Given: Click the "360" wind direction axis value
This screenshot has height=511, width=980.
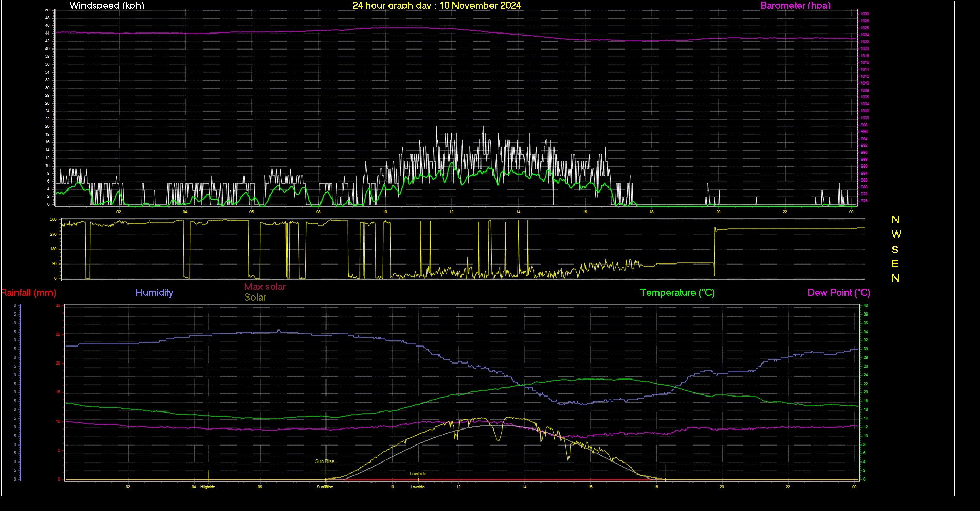Looking at the screenshot, I should [x=53, y=220].
